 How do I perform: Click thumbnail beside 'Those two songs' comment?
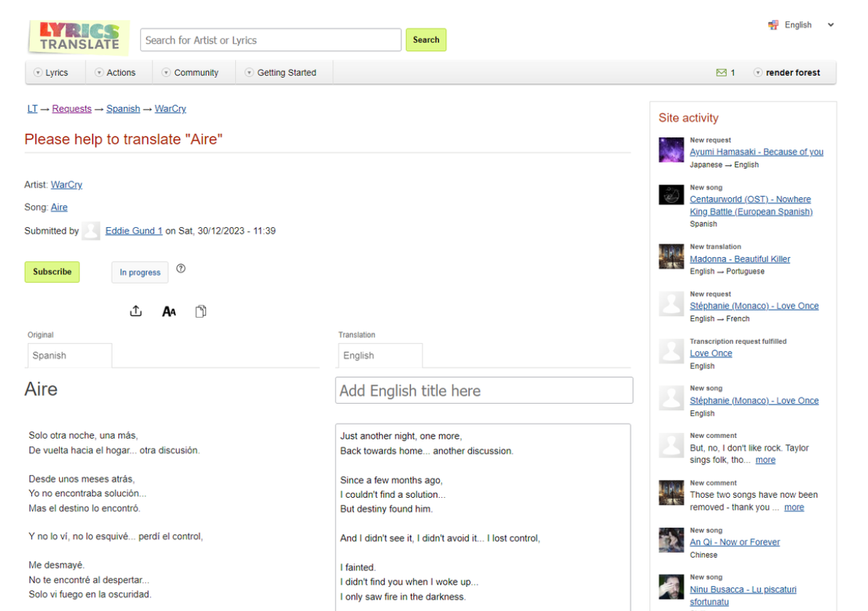671,493
